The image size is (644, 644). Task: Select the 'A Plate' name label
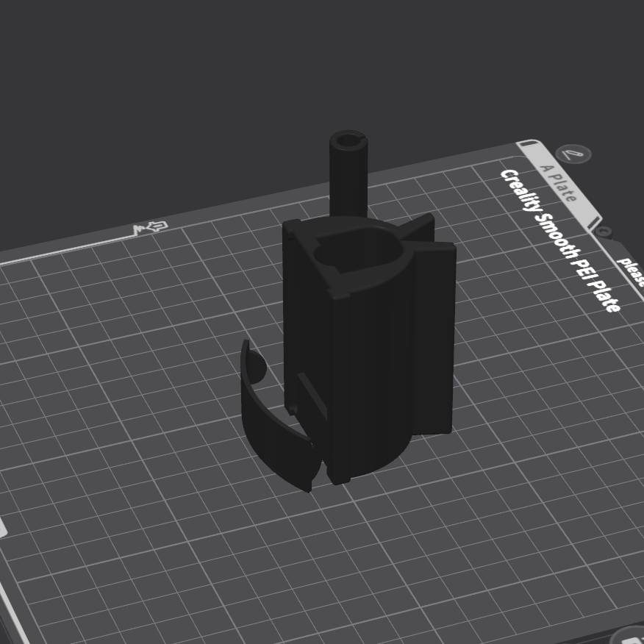click(559, 183)
